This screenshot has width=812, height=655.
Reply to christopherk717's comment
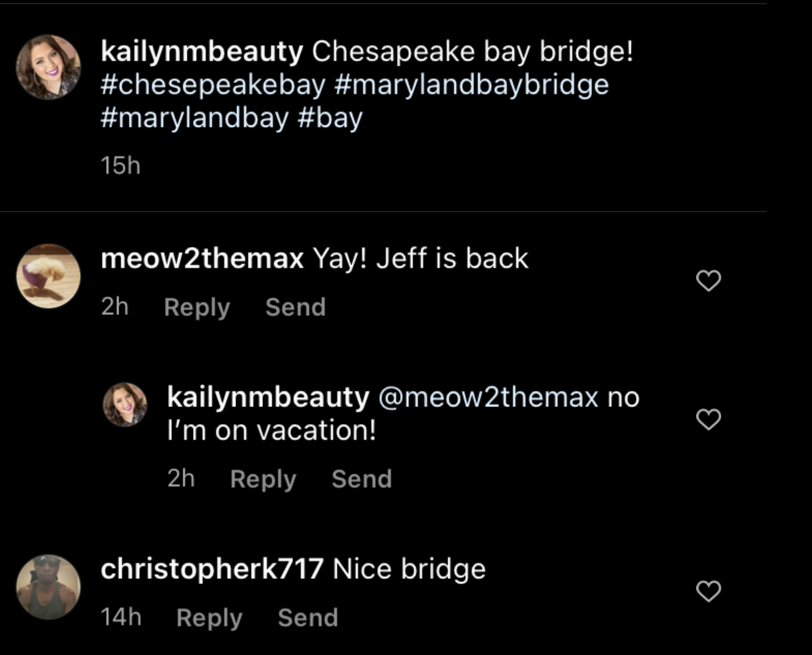coord(209,618)
